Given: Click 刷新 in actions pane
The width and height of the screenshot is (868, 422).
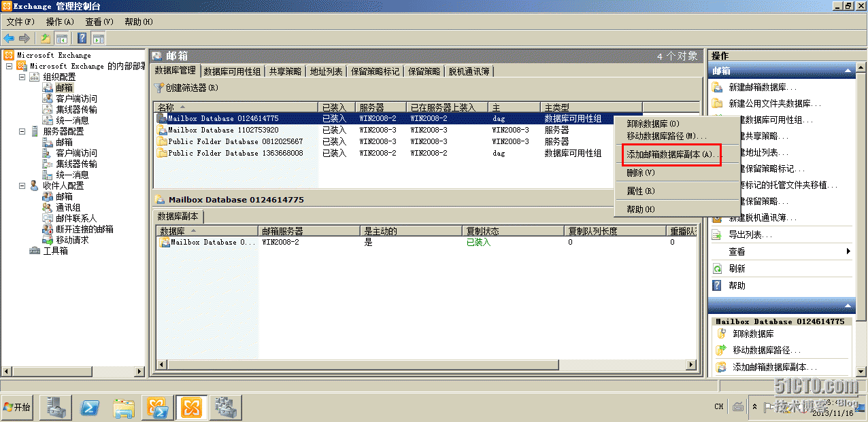Looking at the screenshot, I should pos(737,268).
